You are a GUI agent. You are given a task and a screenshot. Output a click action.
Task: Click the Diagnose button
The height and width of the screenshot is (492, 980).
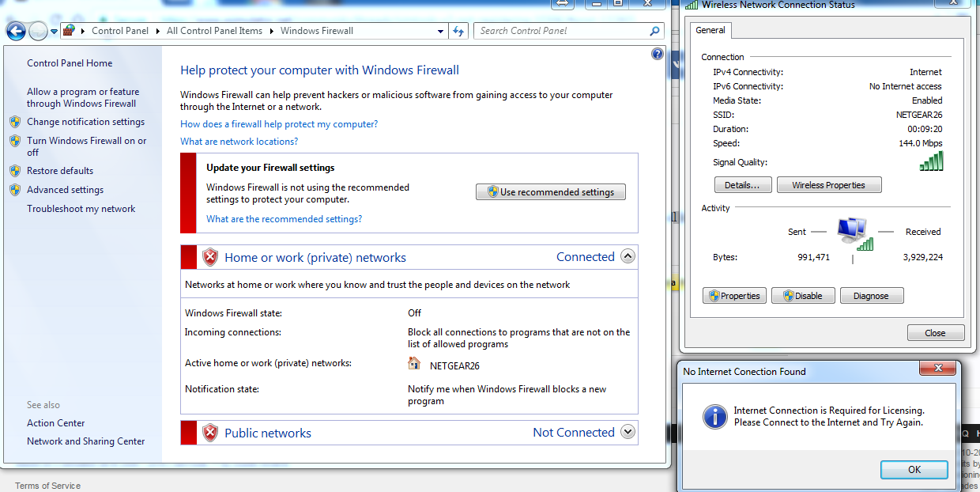[871, 296]
